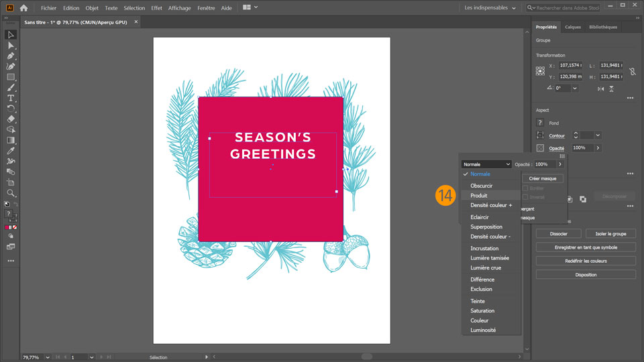The width and height of the screenshot is (644, 362).
Task: Select the Shape Builder tool
Action: 11,129
